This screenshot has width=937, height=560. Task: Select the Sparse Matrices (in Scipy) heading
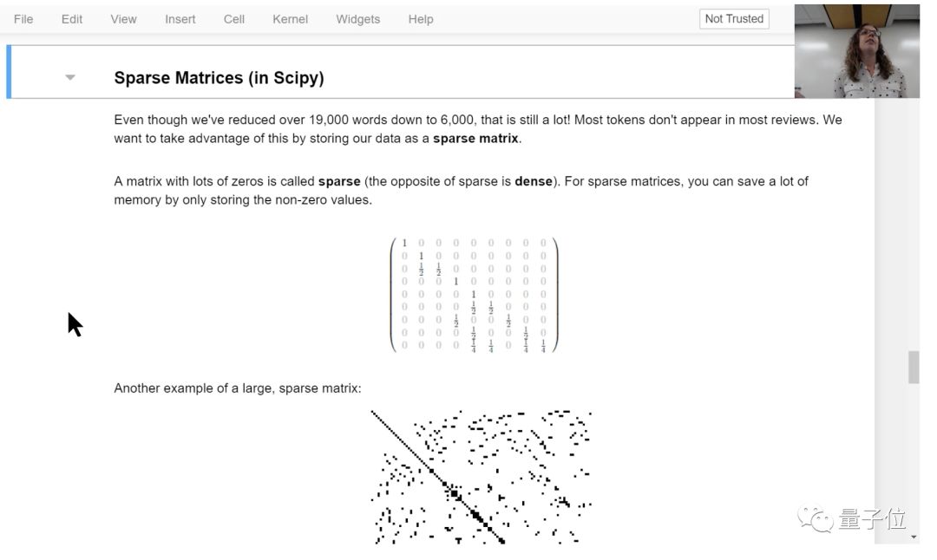[219, 78]
